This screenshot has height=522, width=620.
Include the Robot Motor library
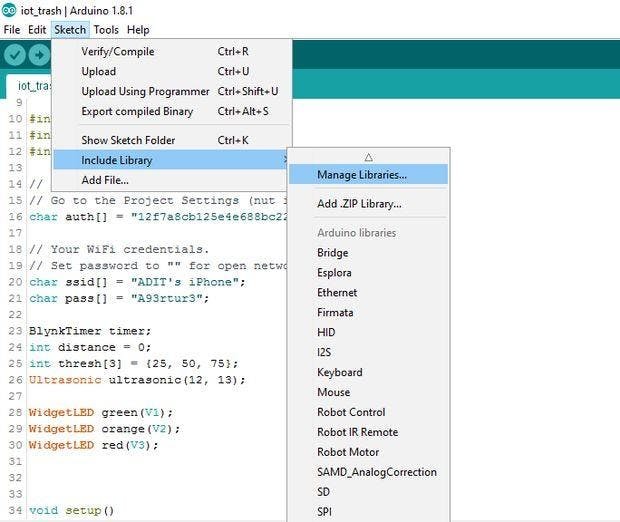pyautogui.click(x=369, y=452)
